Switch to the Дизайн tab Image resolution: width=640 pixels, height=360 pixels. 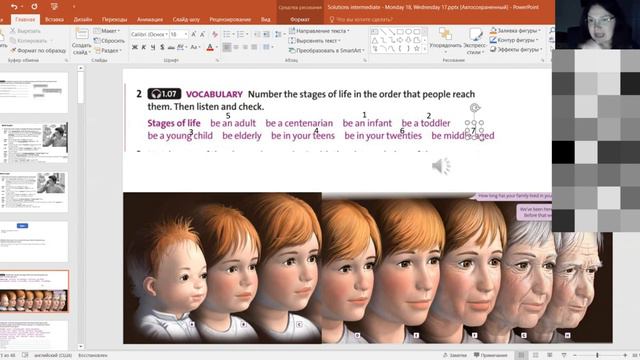83,19
